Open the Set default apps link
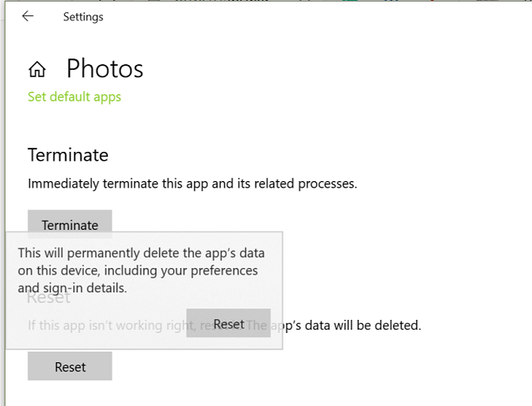The height and width of the screenshot is (406, 532). [x=74, y=97]
